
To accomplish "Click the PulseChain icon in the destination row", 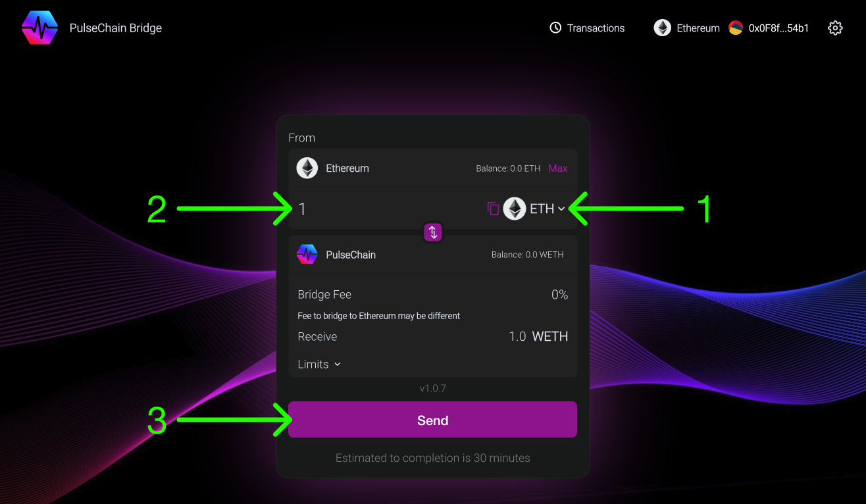I will coord(307,255).
